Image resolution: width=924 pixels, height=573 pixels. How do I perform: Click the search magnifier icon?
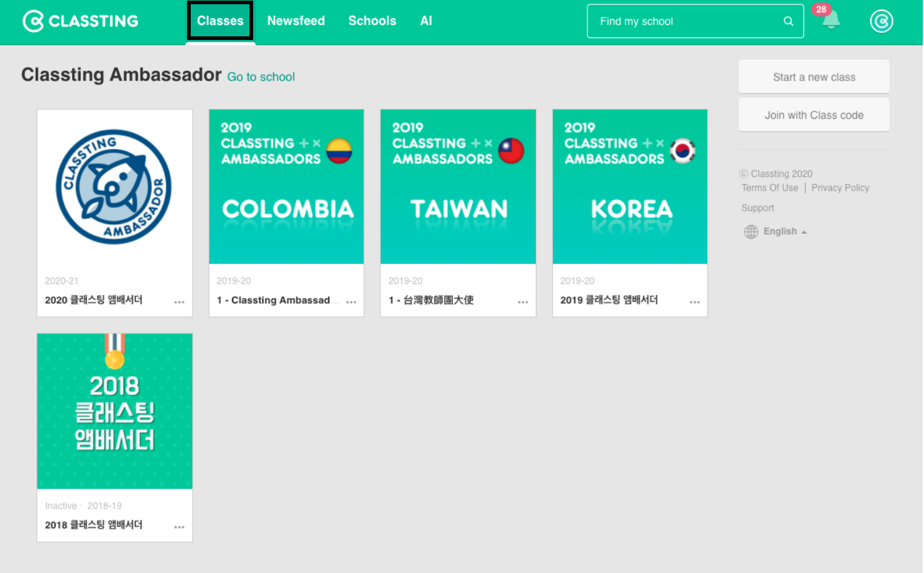tap(788, 21)
